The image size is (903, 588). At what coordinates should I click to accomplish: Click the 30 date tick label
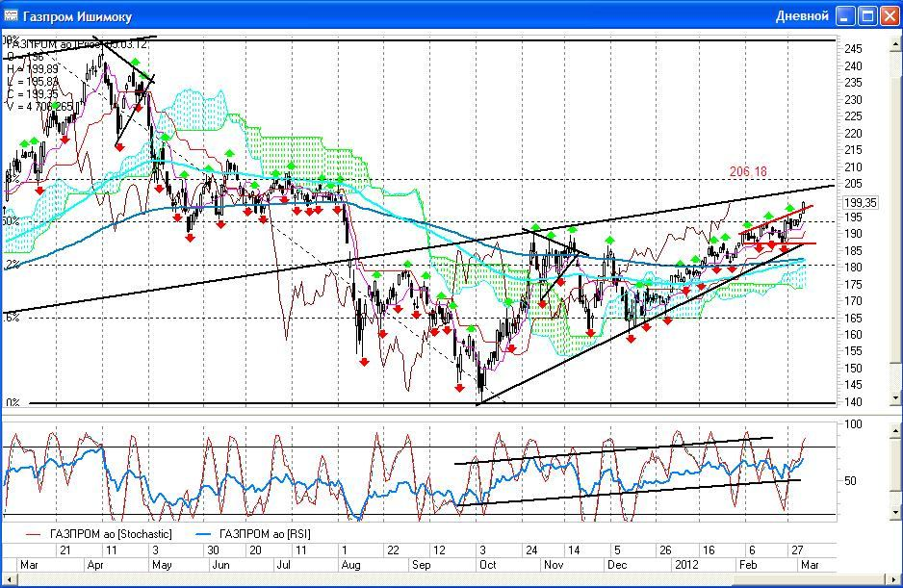(213, 550)
